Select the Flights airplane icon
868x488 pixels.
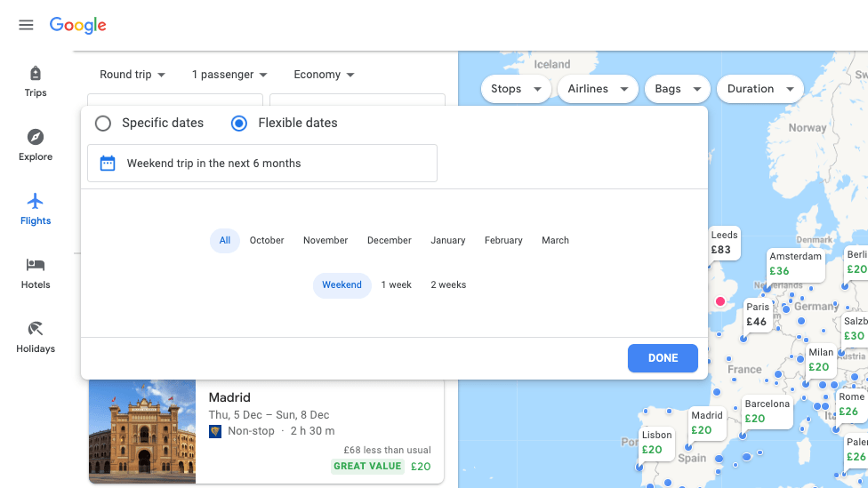point(36,201)
